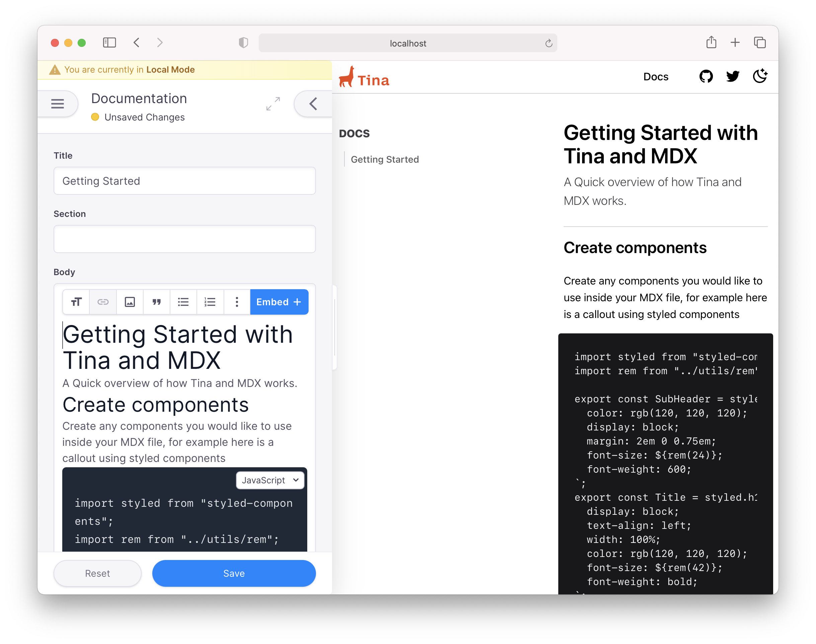Apply blockquote formatting

coord(157,302)
